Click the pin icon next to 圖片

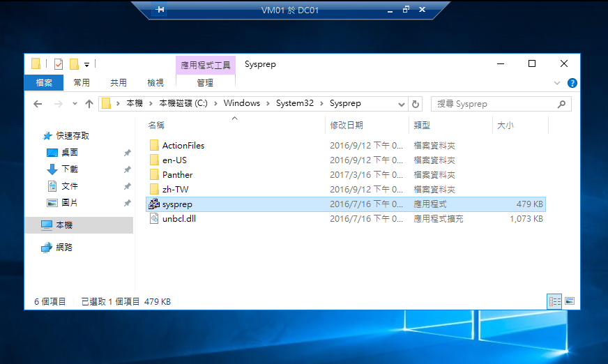127,203
